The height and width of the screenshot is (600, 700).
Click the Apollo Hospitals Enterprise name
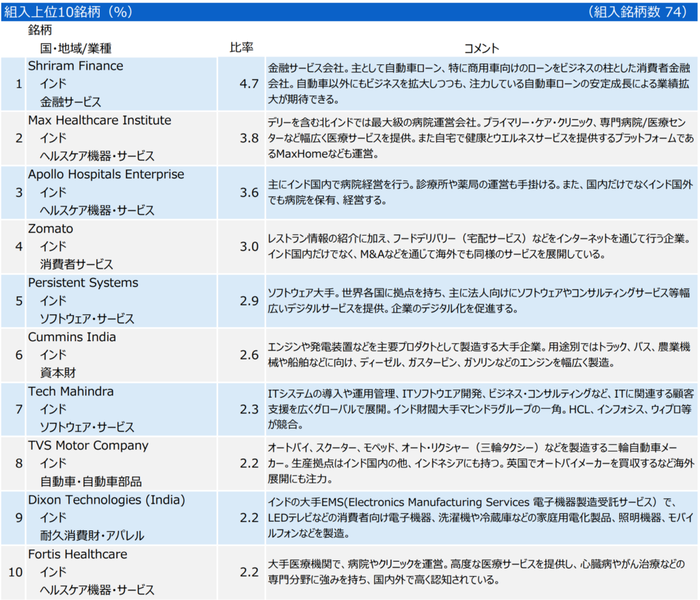tap(106, 174)
